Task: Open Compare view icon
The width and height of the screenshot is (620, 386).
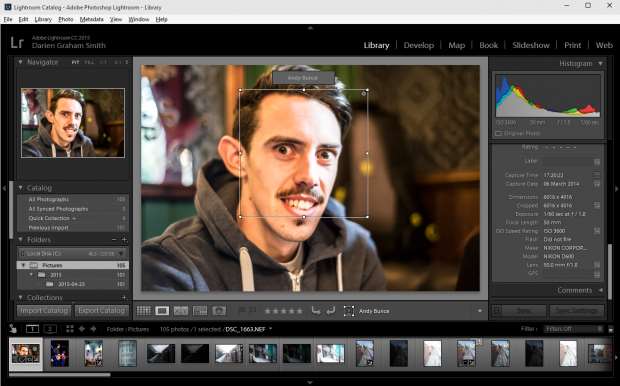Action: pyautogui.click(x=181, y=311)
